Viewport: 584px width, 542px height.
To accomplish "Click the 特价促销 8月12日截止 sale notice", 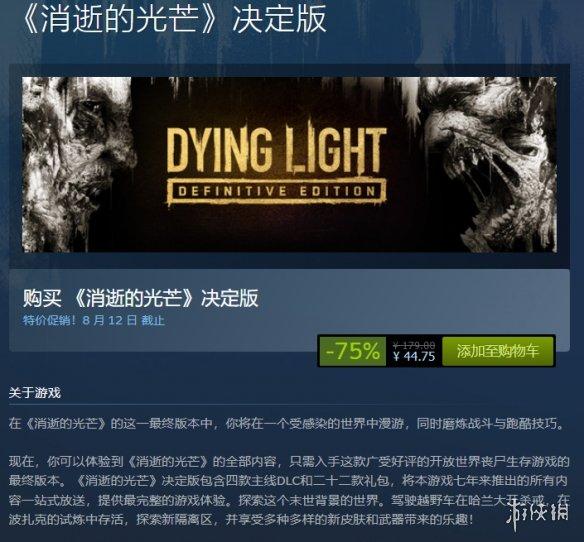I will click(x=93, y=320).
